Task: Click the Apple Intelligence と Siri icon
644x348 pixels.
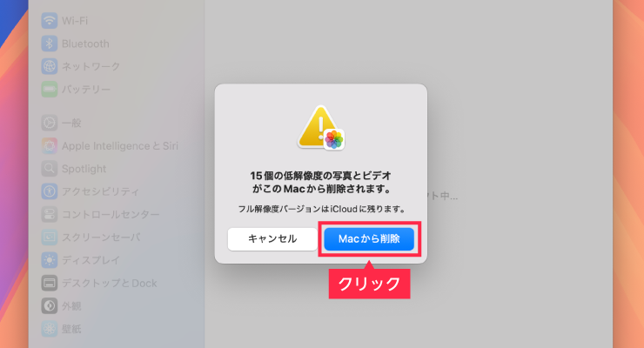Action: point(50,145)
